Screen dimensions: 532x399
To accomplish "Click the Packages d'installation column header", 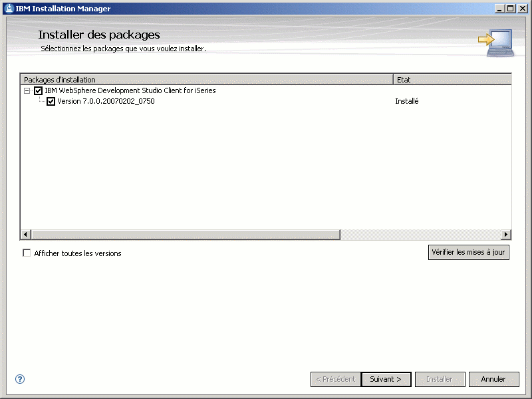I will (207, 79).
